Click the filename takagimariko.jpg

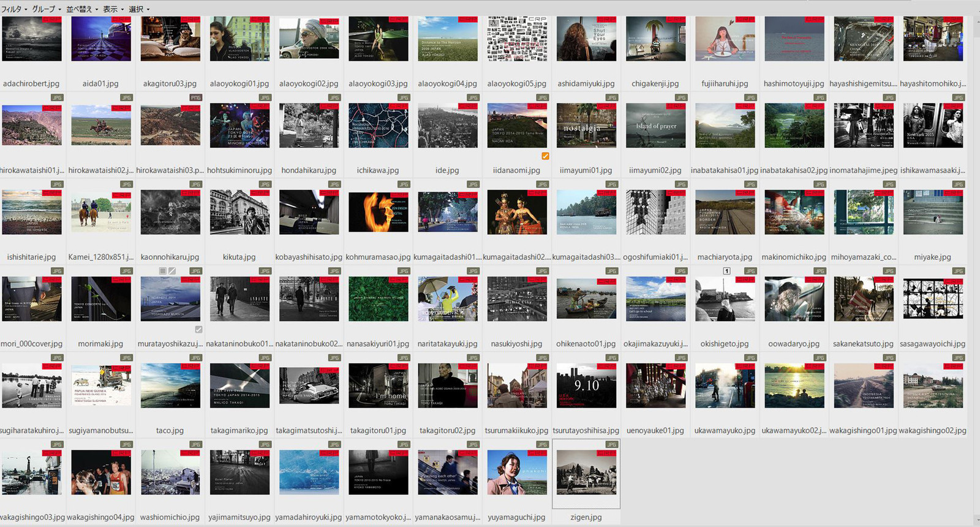coord(239,431)
